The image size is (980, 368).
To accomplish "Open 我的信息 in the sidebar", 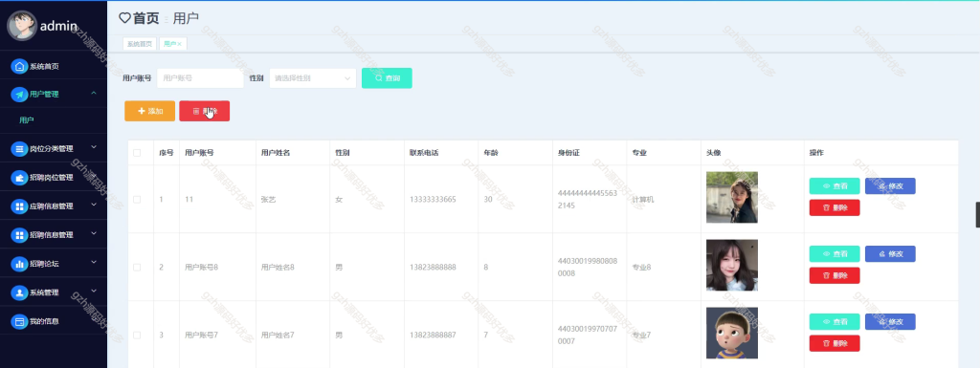I will coord(54,321).
